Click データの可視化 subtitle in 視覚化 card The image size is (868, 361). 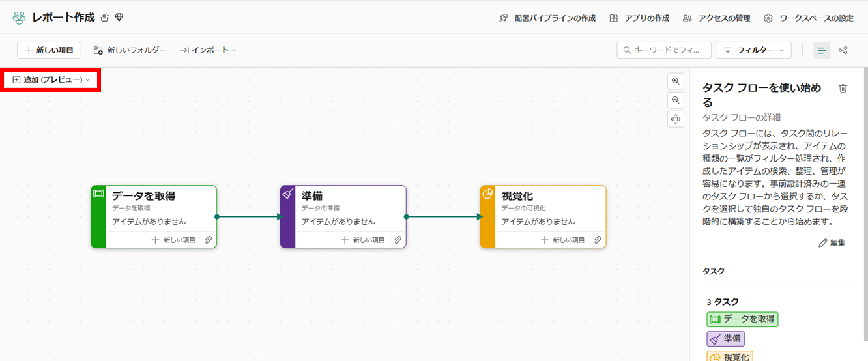click(x=523, y=209)
